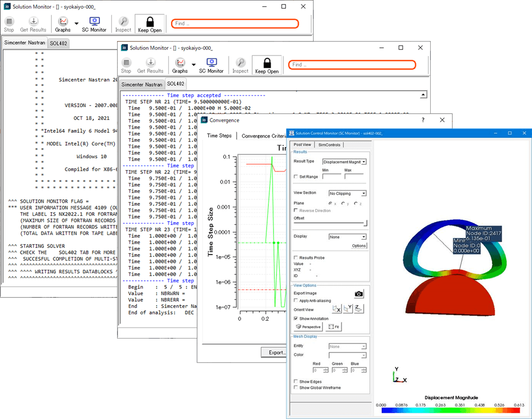Select SOL402 tab in back Solution Monitor

(x=58, y=43)
